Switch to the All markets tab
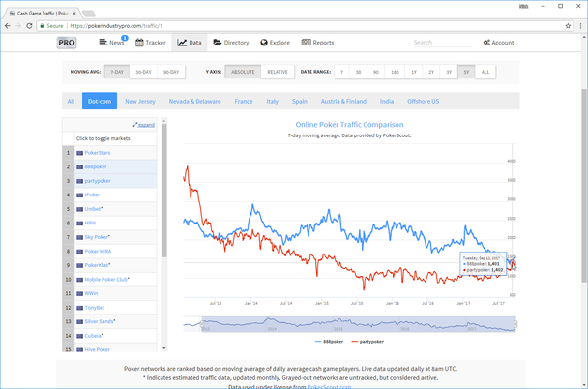Viewport: 588px width, 389px height. click(x=71, y=101)
